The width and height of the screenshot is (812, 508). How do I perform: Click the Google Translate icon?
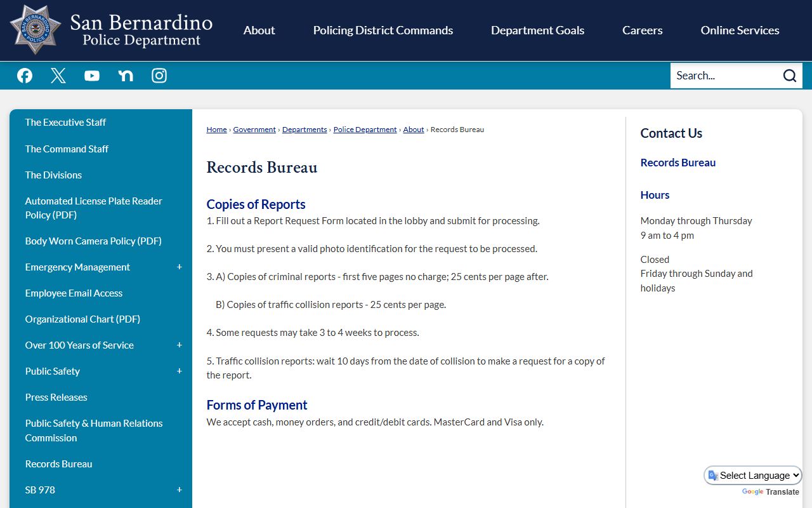pos(713,476)
